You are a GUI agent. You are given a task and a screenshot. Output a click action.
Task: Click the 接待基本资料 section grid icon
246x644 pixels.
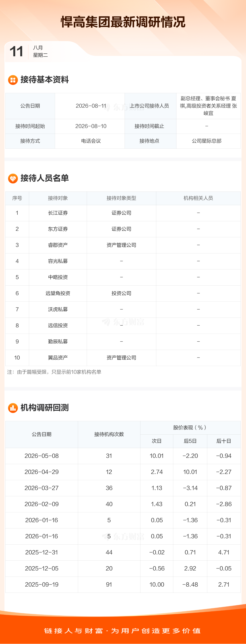pos(13,80)
